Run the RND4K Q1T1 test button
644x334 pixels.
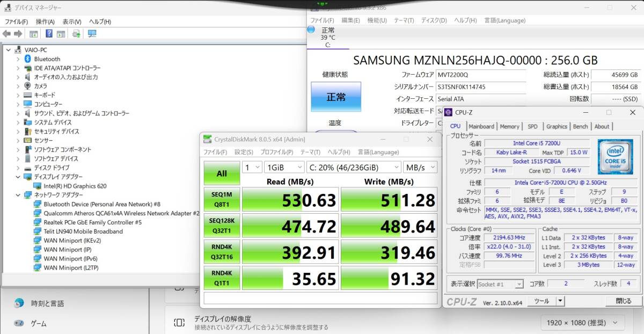(221, 278)
